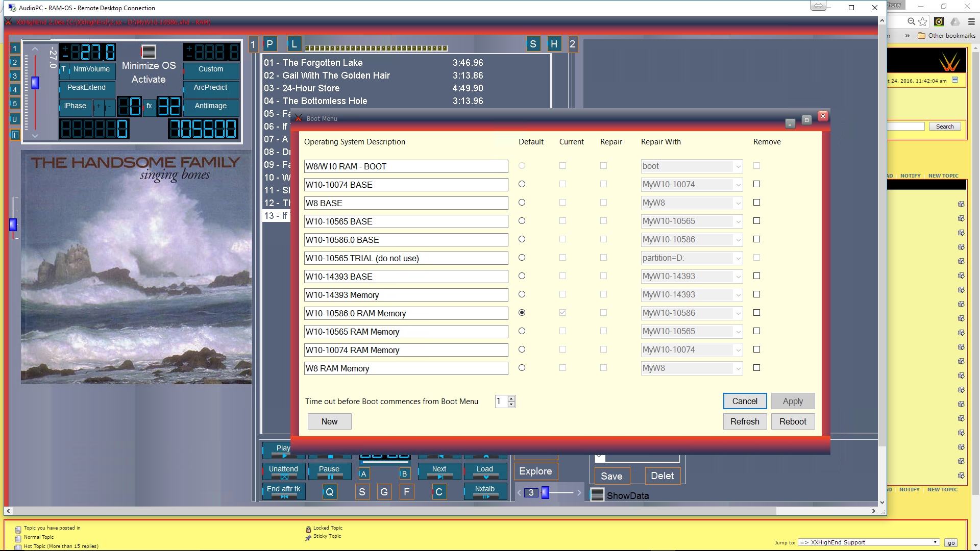
Task: Click the U button in left sidebar
Action: pyautogui.click(x=15, y=119)
